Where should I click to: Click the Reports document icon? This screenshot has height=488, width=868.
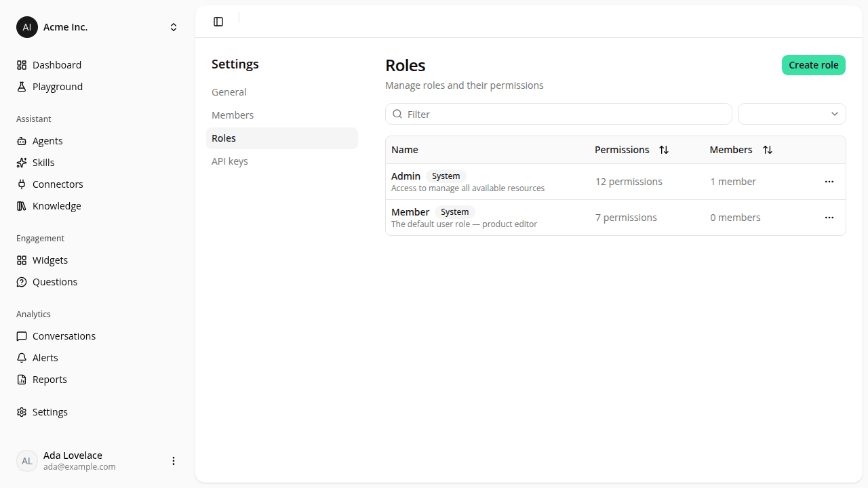[22, 380]
